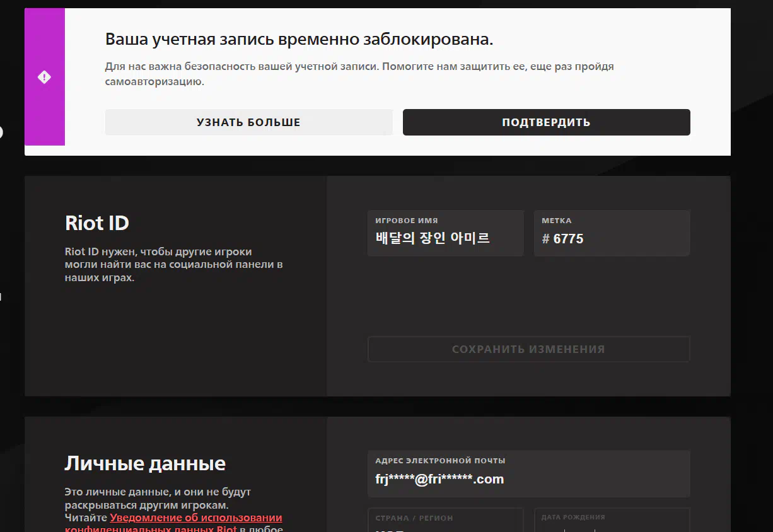773x532 pixels.
Task: Click the МЕТКА tag field with 6775
Action: point(612,233)
